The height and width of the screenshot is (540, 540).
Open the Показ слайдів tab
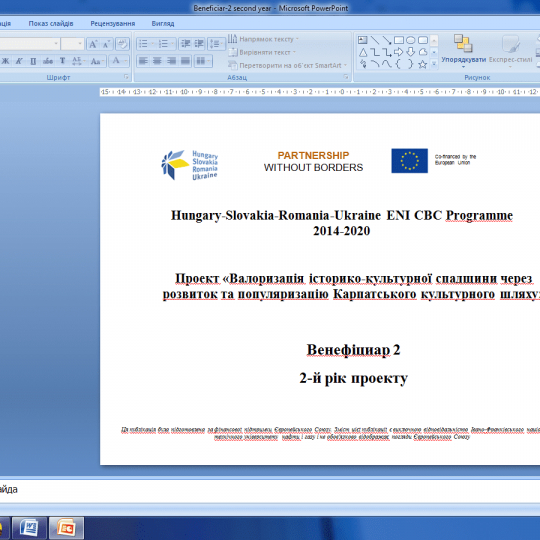[51, 23]
